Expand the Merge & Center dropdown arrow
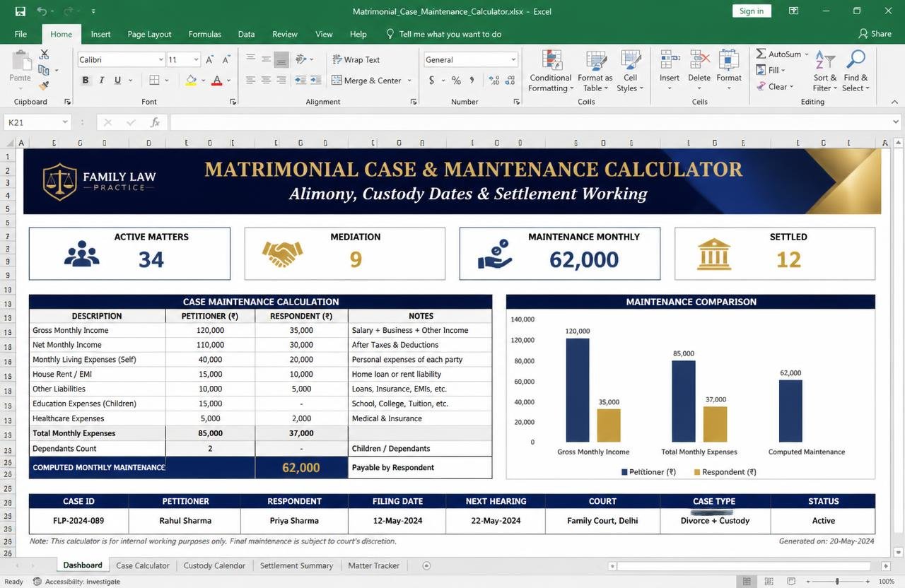This screenshot has height=588, width=905. click(409, 81)
